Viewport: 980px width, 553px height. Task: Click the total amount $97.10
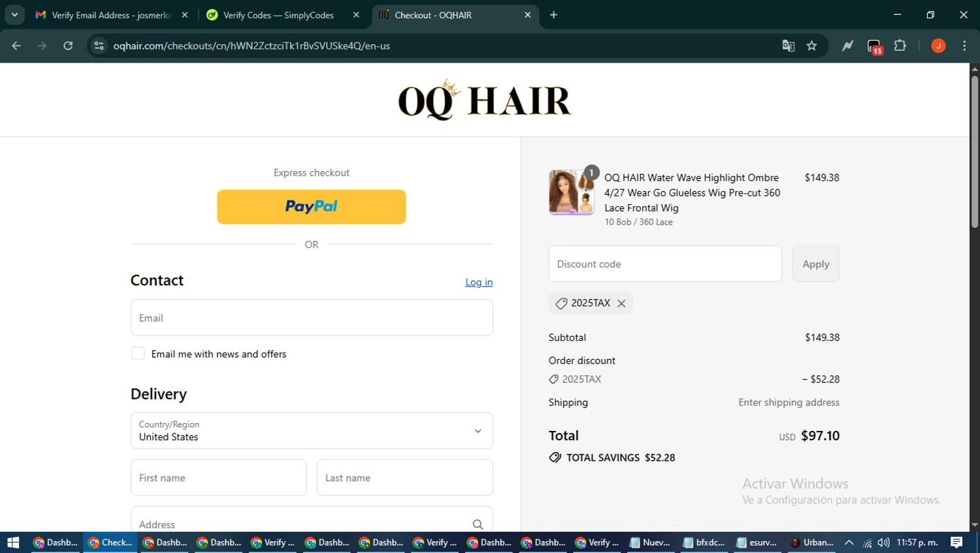(x=820, y=435)
